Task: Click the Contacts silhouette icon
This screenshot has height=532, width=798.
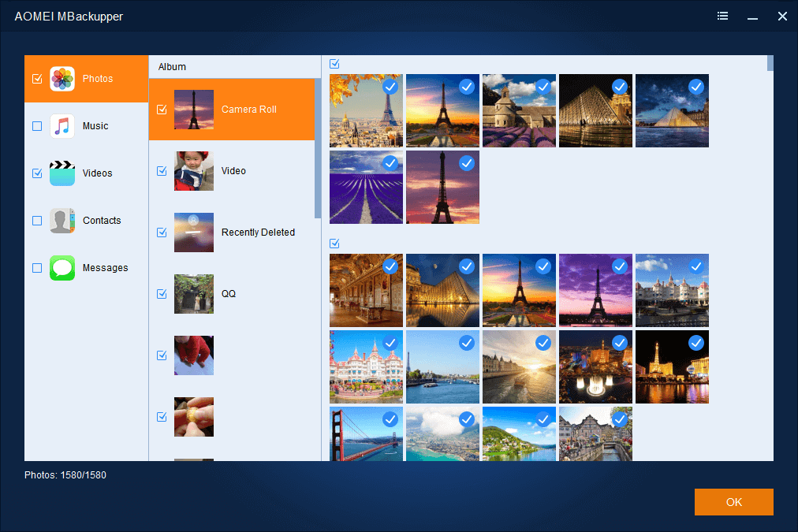Action: pos(62,221)
